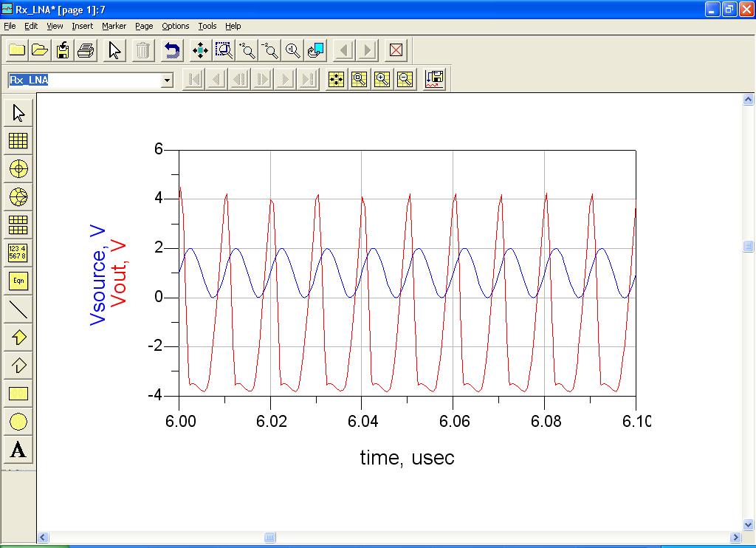The height and width of the screenshot is (548, 756).
Task: Select the Circle shape tool
Action: point(18,422)
